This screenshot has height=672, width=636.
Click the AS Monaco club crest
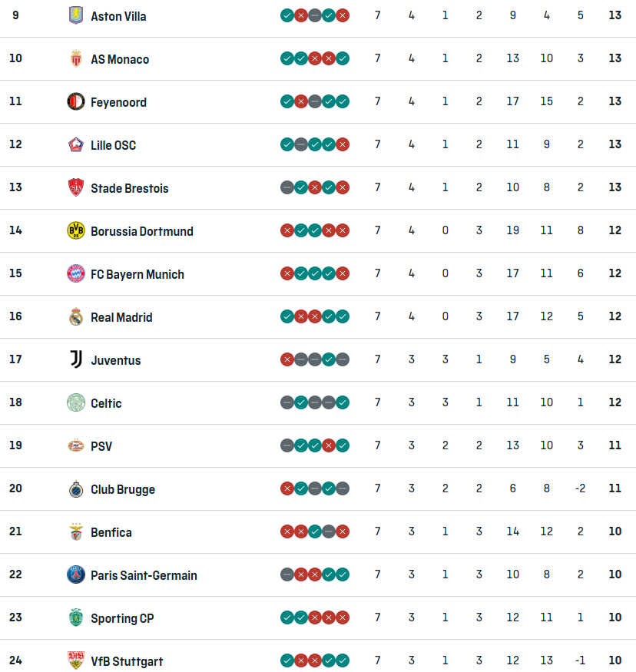click(x=75, y=58)
